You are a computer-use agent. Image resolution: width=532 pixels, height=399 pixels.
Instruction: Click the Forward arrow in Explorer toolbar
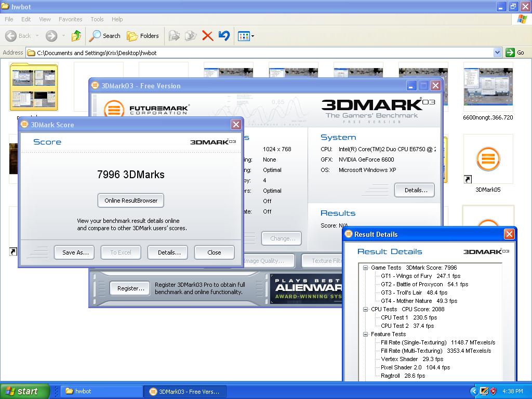[x=51, y=36]
